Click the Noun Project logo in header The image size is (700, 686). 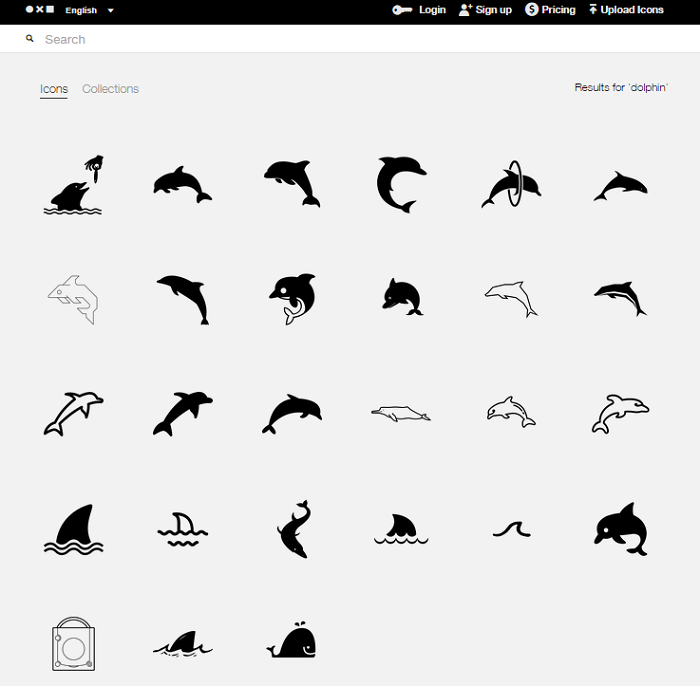pos(40,9)
